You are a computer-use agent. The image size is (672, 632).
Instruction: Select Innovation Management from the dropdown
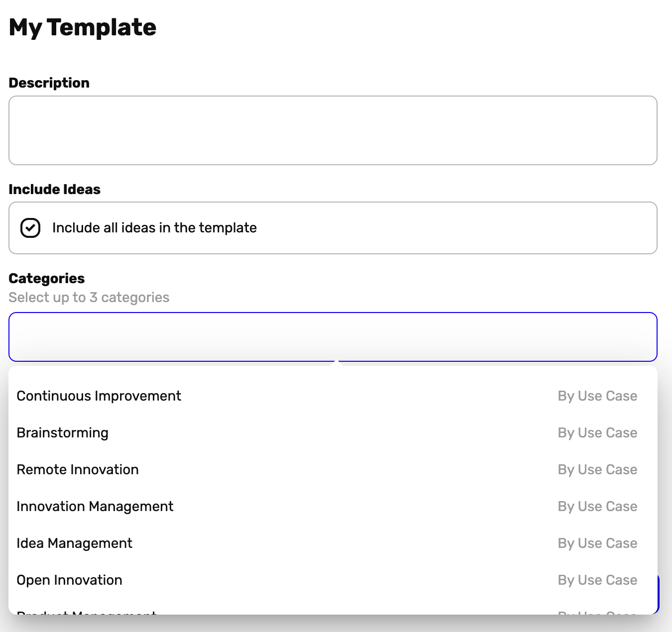[95, 507]
